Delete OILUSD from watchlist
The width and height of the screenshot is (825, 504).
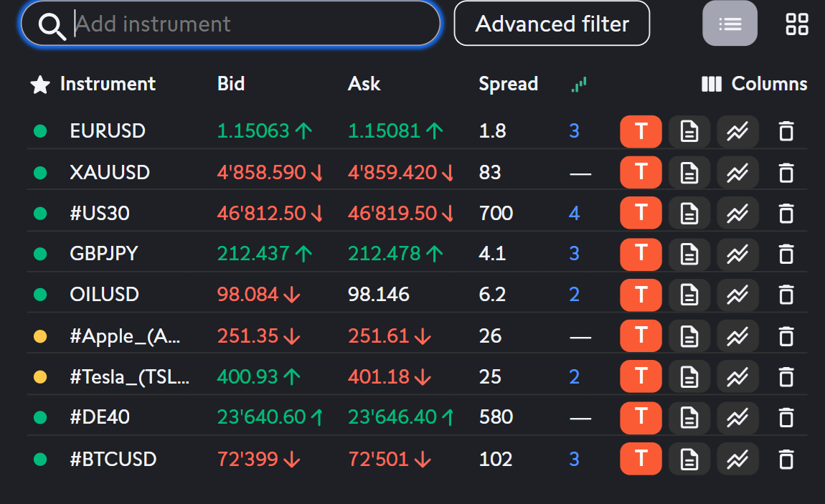point(786,295)
